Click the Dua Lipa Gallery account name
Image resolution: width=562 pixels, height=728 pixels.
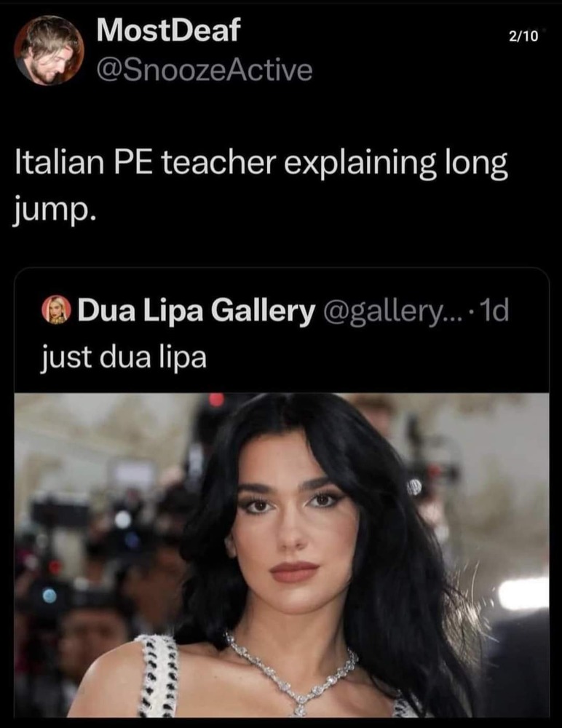point(197,310)
